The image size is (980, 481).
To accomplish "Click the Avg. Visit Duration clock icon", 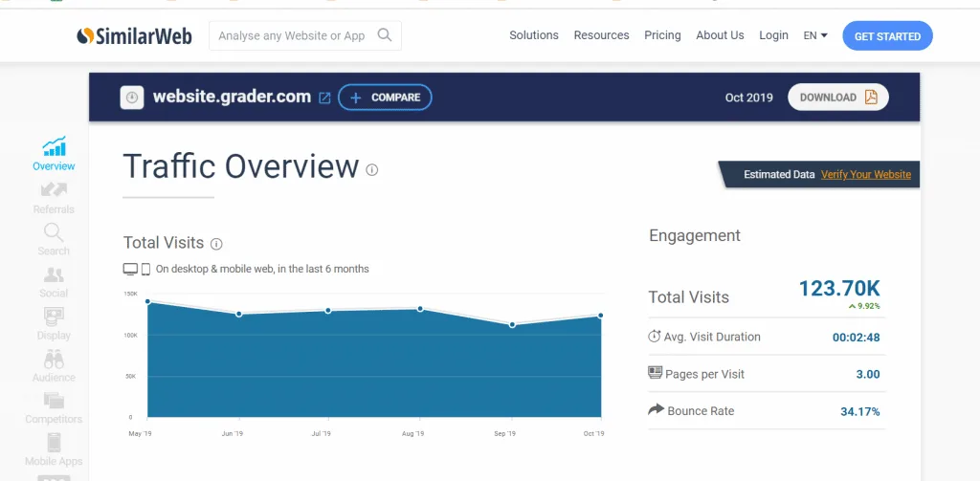I will 655,336.
